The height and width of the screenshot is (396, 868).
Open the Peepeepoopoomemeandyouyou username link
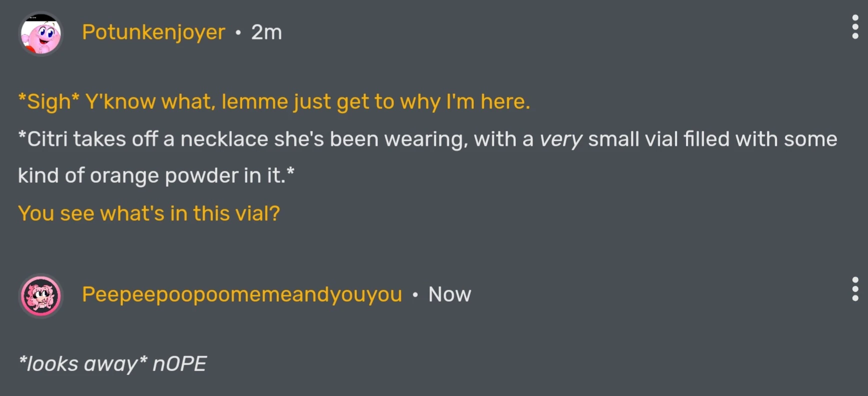tap(242, 295)
